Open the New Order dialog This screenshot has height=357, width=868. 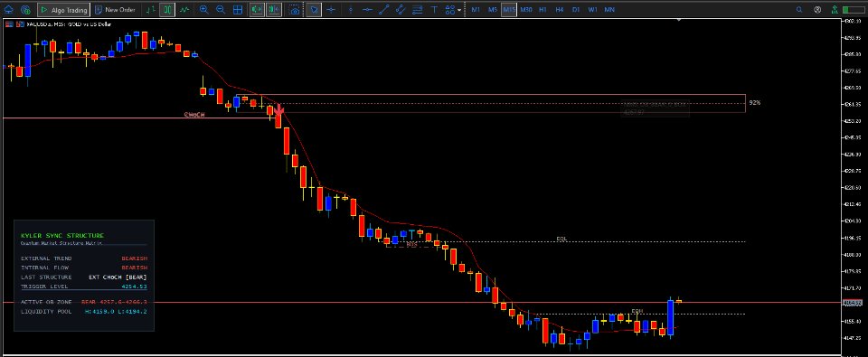point(114,10)
